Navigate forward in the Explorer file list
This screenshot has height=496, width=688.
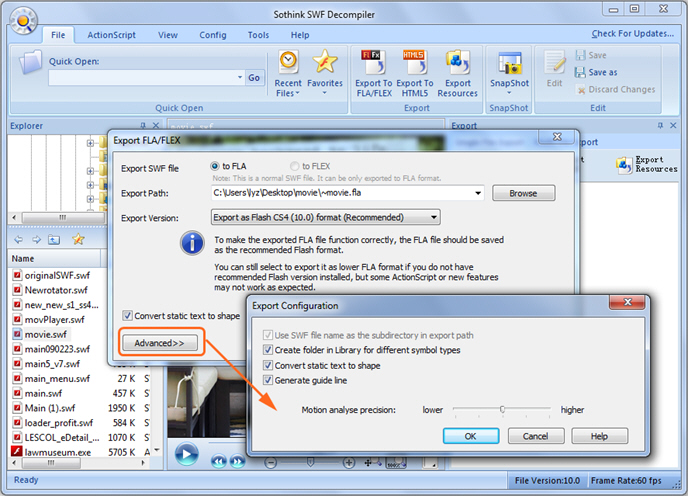click(x=36, y=240)
